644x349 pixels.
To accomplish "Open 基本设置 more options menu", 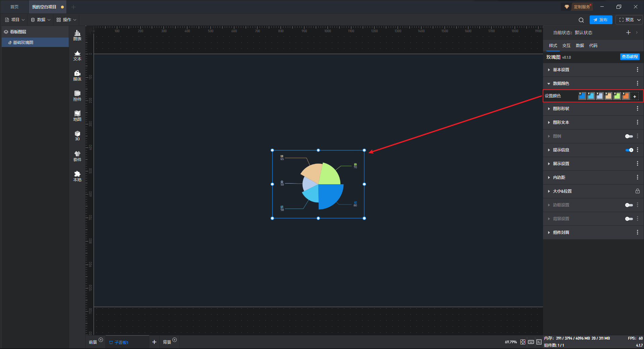I will [x=638, y=69].
